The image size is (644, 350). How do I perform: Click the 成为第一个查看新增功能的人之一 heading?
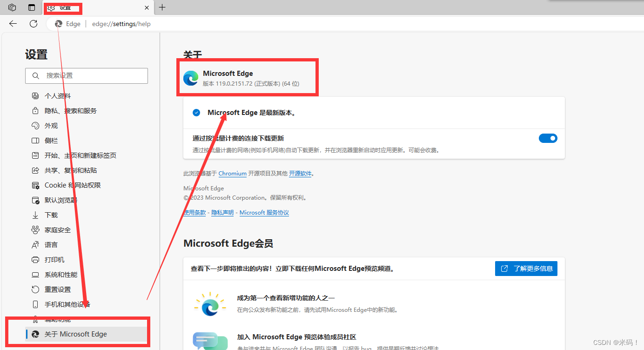coord(286,298)
